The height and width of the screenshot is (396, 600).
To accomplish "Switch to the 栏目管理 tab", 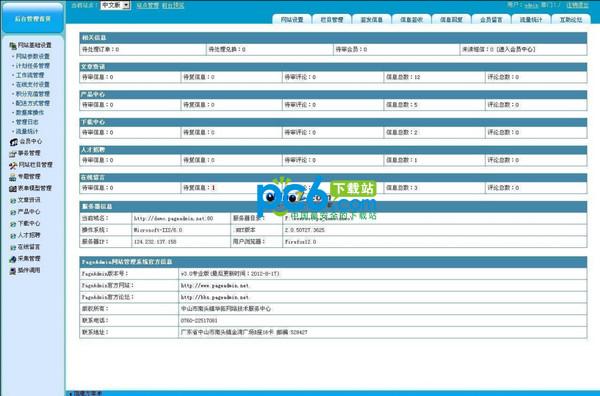I will (332, 19).
